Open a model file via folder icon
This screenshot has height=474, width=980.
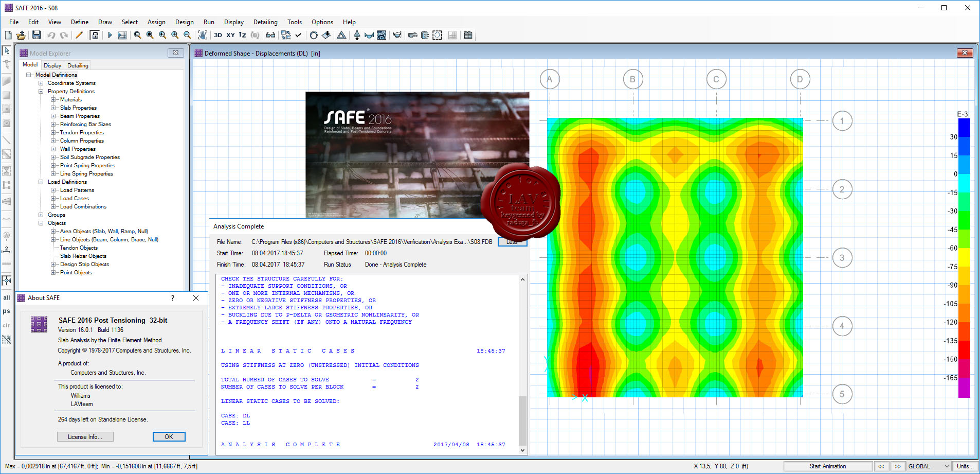coord(21,35)
